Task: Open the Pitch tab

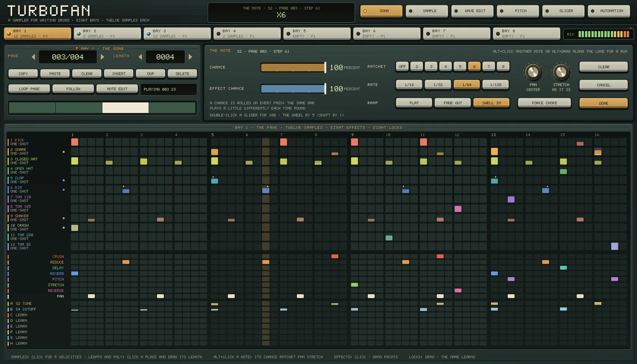Action: pos(518,11)
